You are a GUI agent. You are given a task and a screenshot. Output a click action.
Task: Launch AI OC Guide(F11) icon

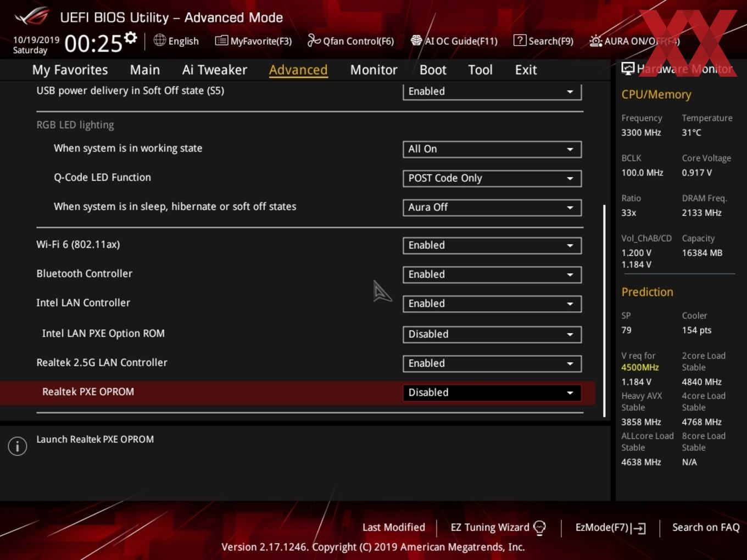pos(416,40)
